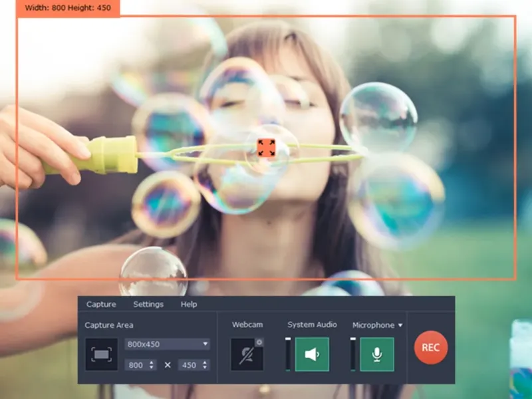
Task: Toggle System Audio speaker button
Action: pyautogui.click(x=312, y=354)
